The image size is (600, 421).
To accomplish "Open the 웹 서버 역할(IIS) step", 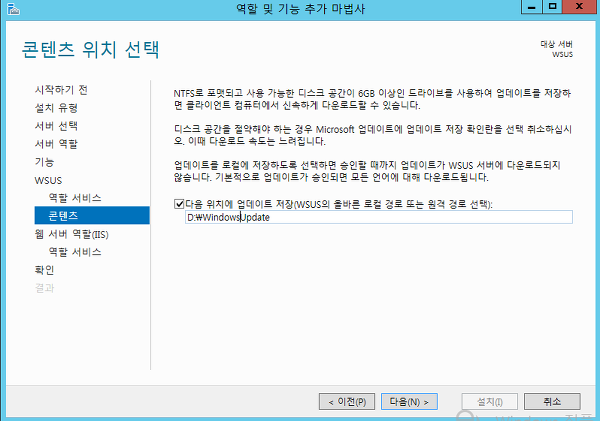I will click(72, 234).
